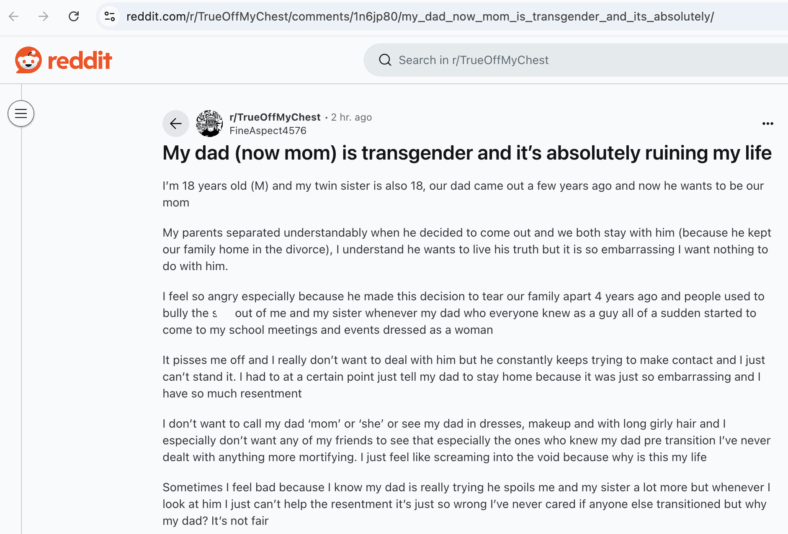788x534 pixels.
Task: Click the 2 hr. ago timestamp
Action: (351, 117)
